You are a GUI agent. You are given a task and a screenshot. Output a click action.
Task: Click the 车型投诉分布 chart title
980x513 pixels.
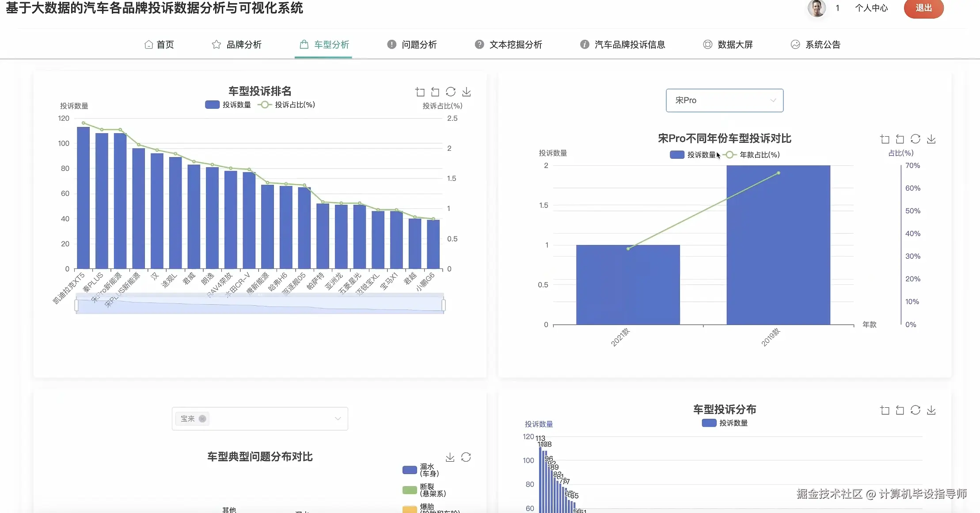click(725, 410)
